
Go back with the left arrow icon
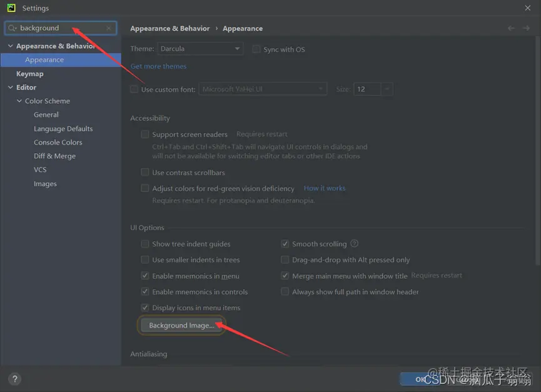coord(511,28)
